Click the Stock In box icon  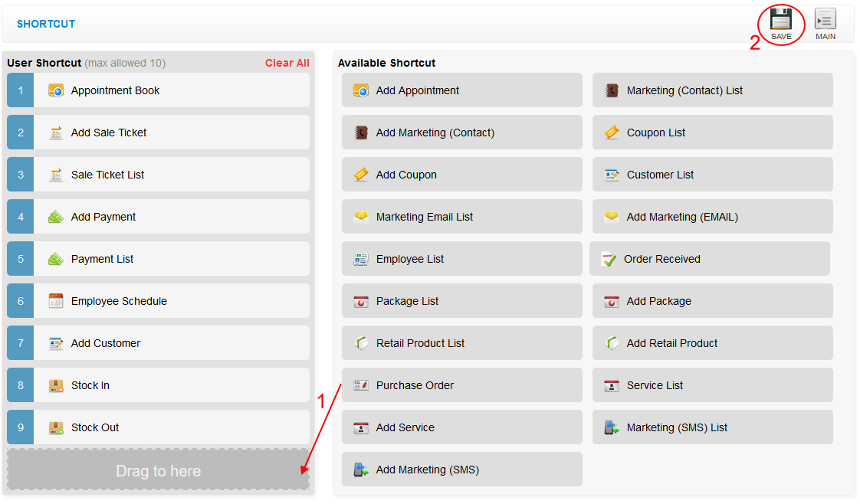point(56,385)
